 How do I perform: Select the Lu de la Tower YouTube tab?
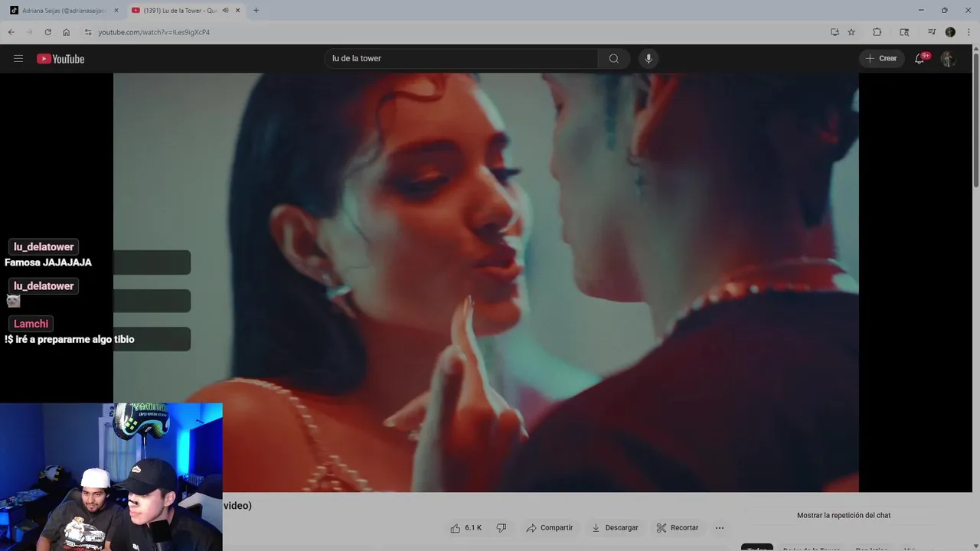[186, 11]
